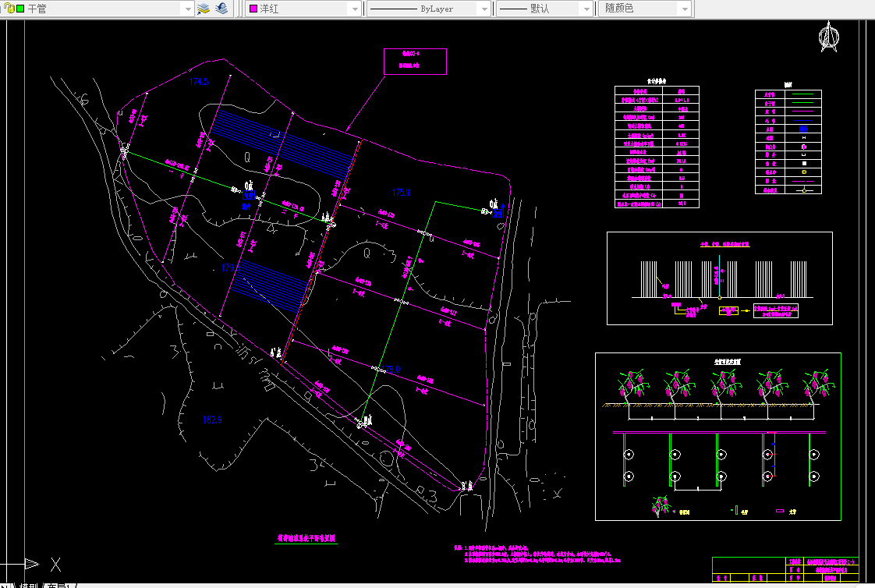The height and width of the screenshot is (588, 875).
Task: Click the green layer color square for 干管
Action: [x=20, y=9]
